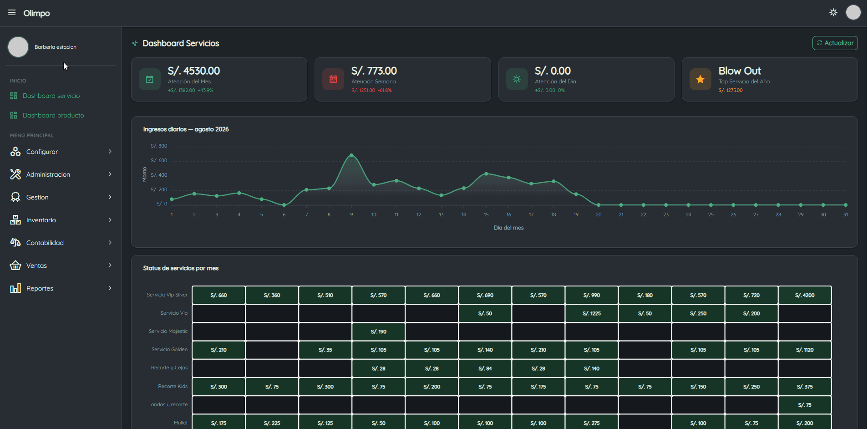Click the Ventas basket icon
The image size is (868, 429).
(15, 266)
